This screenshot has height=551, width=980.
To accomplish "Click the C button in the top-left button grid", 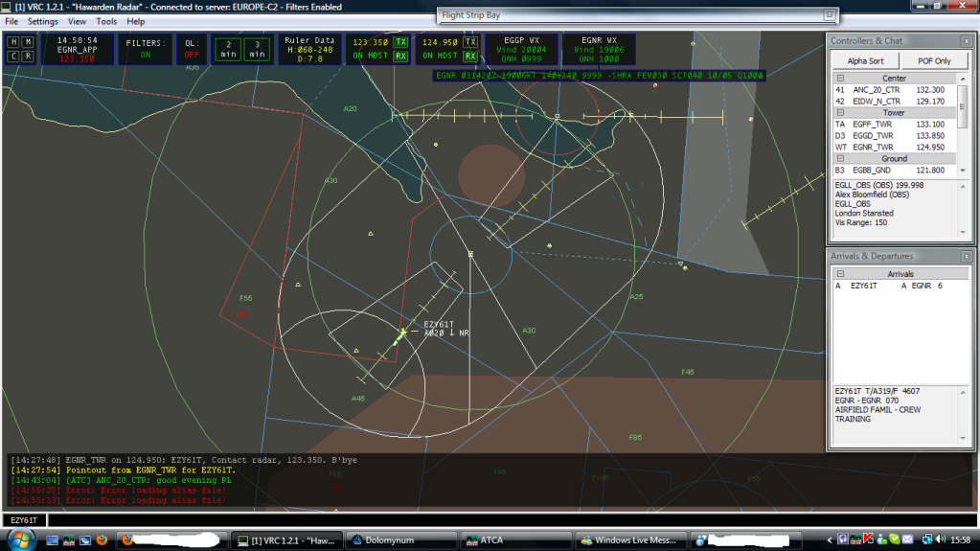I will coord(13,56).
